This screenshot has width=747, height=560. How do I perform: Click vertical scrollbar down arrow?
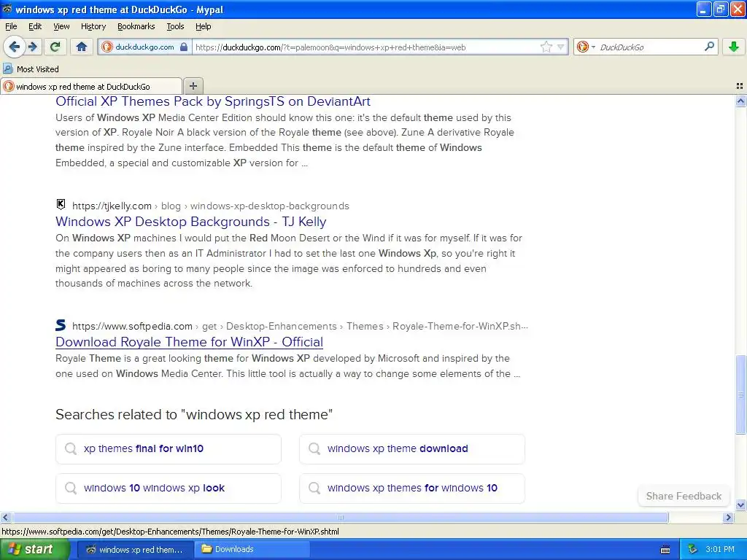[740, 505]
